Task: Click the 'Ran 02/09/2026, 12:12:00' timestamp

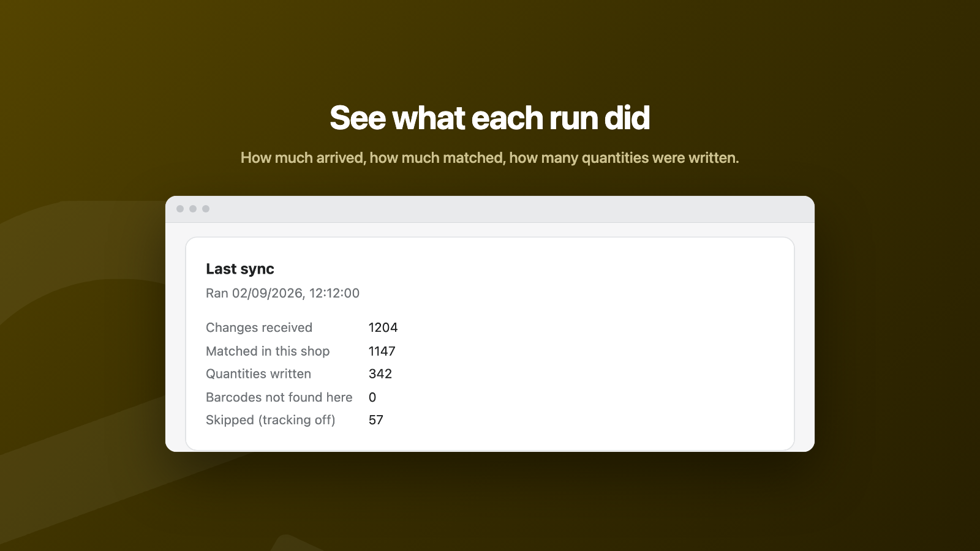Action: point(282,293)
